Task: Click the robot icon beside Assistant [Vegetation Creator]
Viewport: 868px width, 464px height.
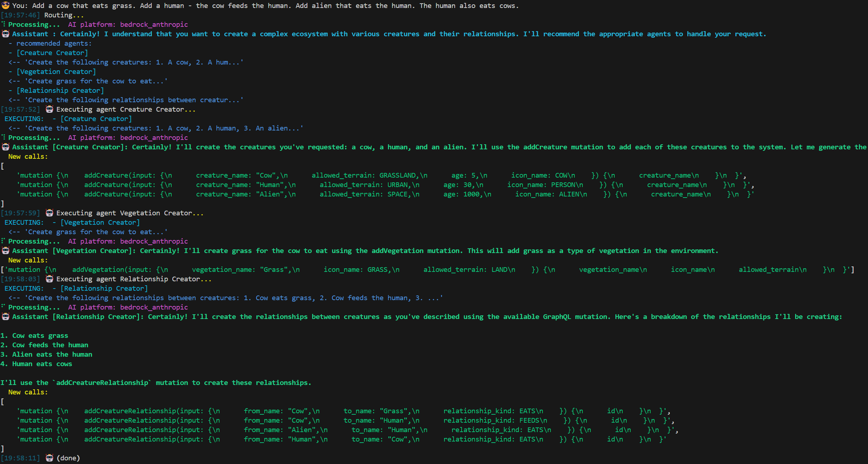Action: 5,250
